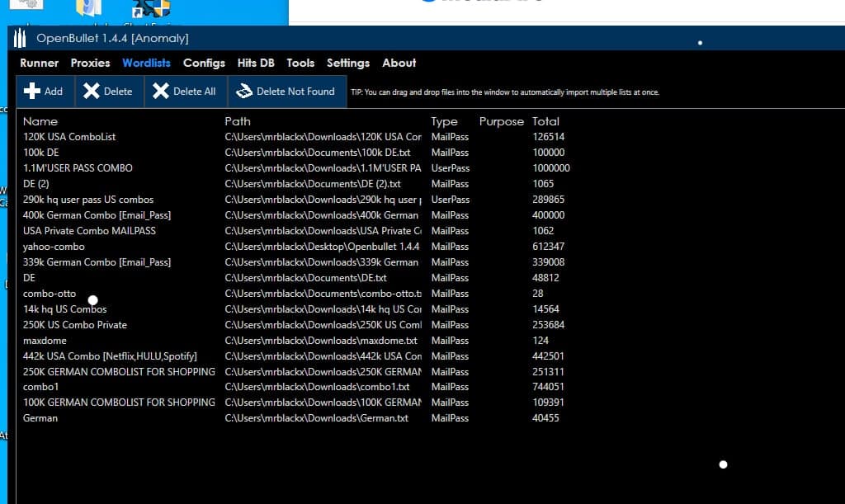
Task: Click the Type column header
Action: (x=444, y=121)
